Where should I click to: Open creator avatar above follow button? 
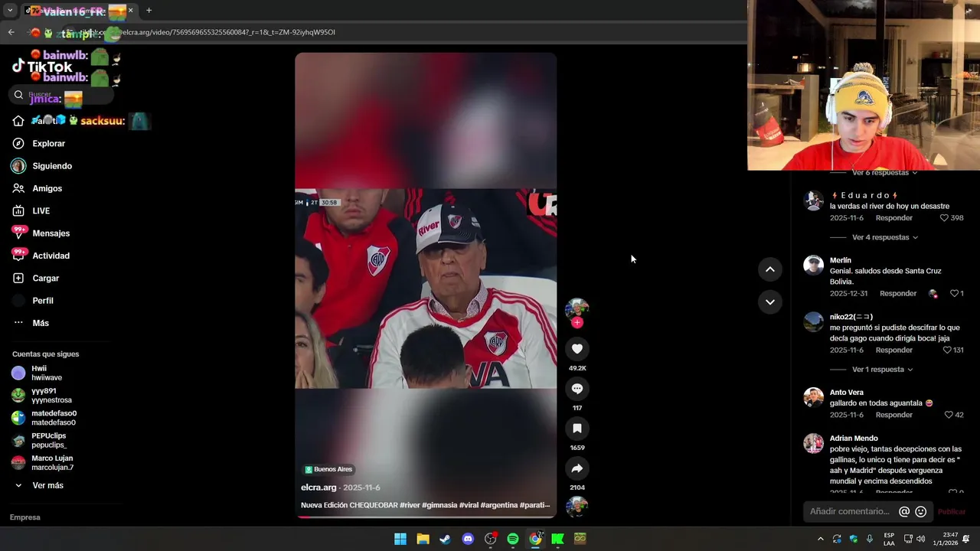pyautogui.click(x=577, y=308)
